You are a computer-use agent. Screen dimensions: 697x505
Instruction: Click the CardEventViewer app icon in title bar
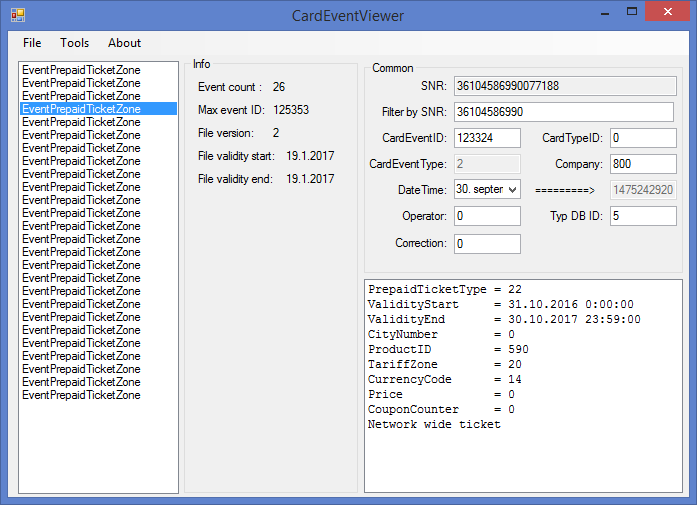pyautogui.click(x=17, y=15)
